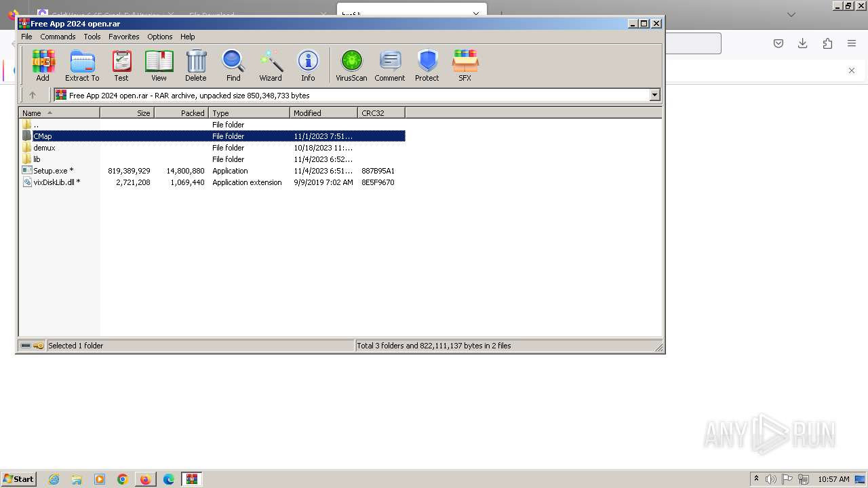
Task: Open the volume tray icon
Action: pyautogui.click(x=770, y=479)
